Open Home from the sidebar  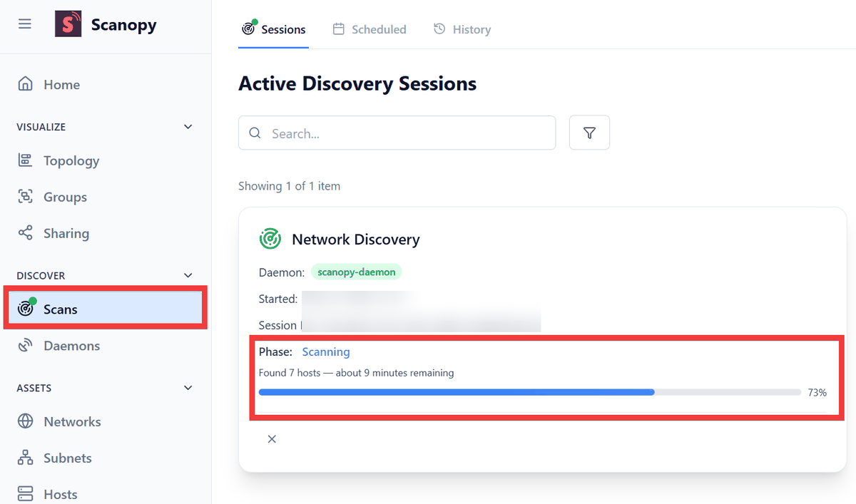[x=61, y=85]
